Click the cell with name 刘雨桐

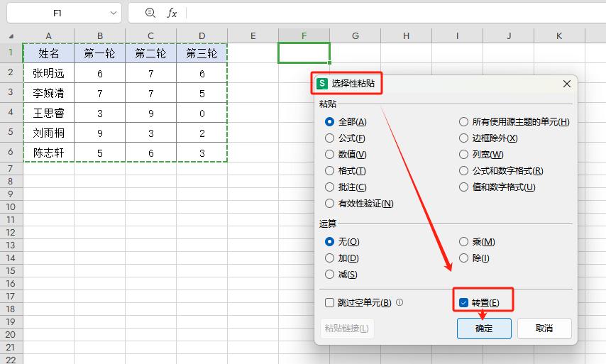[x=49, y=133]
